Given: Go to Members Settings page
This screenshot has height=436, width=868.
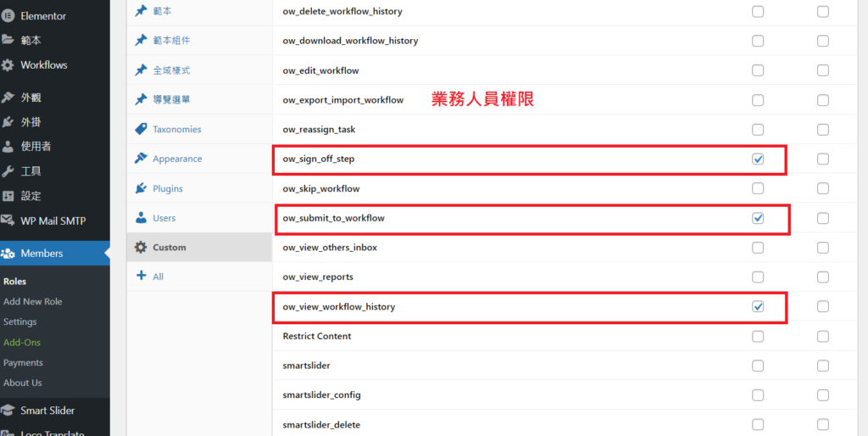Looking at the screenshot, I should tap(20, 322).
